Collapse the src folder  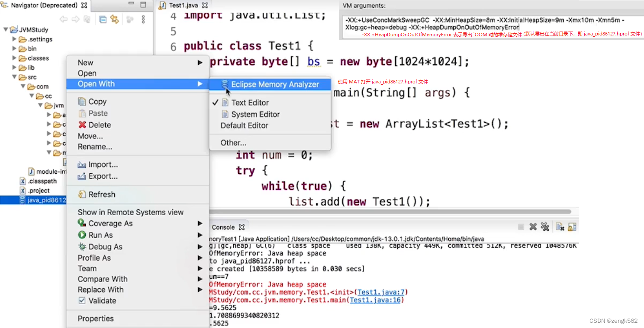14,77
